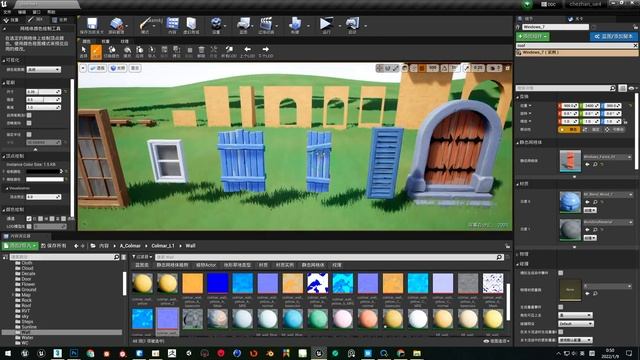Open the Marketplace toolbar icon
This screenshot has height=360, width=640.
pos(191,25)
